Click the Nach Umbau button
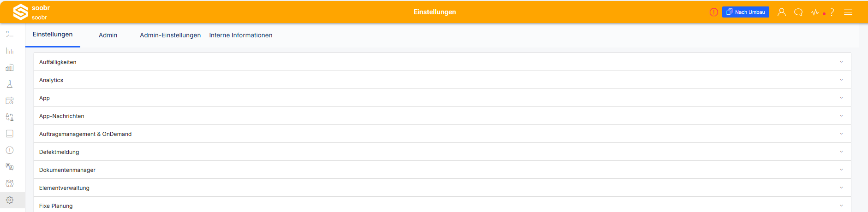This screenshot has width=868, height=212. pyautogui.click(x=746, y=12)
